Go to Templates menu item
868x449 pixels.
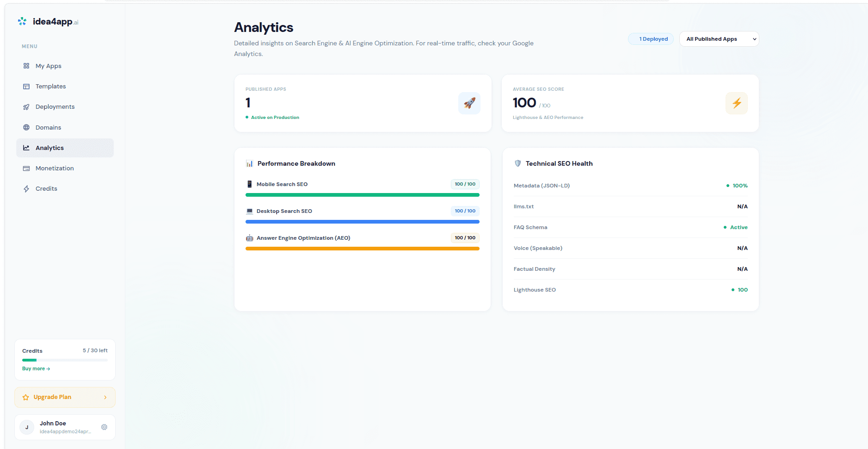click(65, 87)
